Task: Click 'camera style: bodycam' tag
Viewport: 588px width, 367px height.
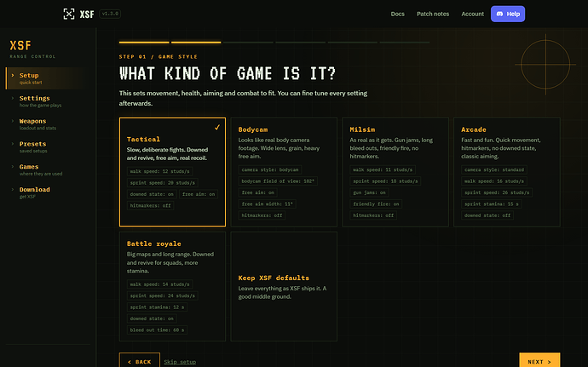Action: 270,169
